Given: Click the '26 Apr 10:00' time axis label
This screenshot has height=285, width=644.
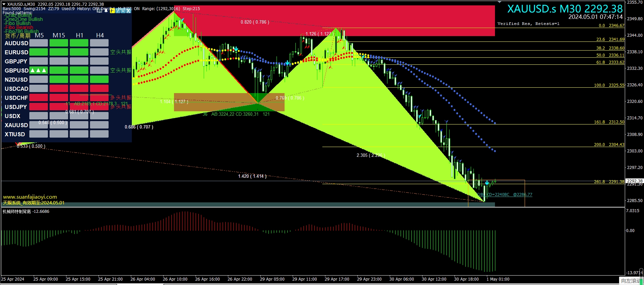Looking at the screenshot, I should click(175, 279).
